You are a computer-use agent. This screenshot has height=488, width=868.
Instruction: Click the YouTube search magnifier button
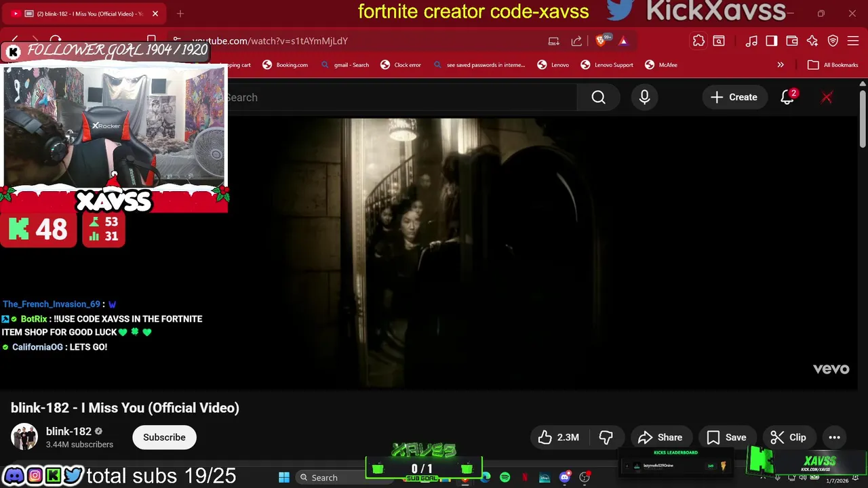click(598, 98)
